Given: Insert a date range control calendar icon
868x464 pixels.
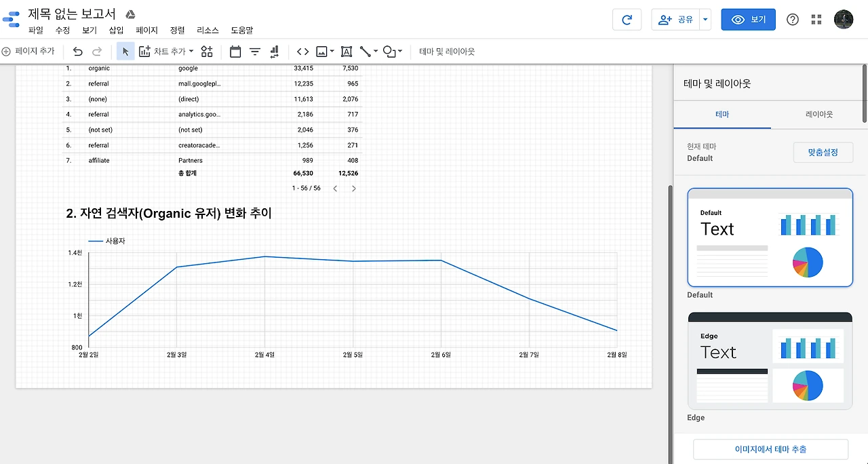Looking at the screenshot, I should coord(235,52).
